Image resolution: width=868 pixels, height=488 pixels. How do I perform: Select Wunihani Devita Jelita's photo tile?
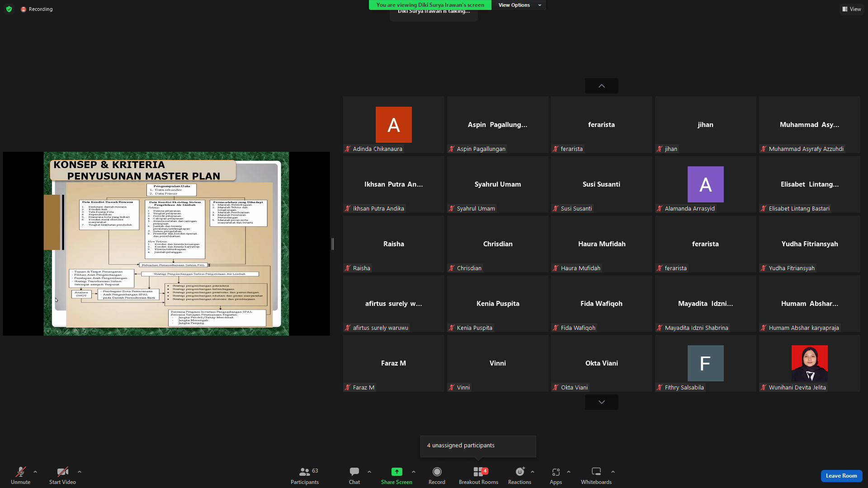coord(809,363)
